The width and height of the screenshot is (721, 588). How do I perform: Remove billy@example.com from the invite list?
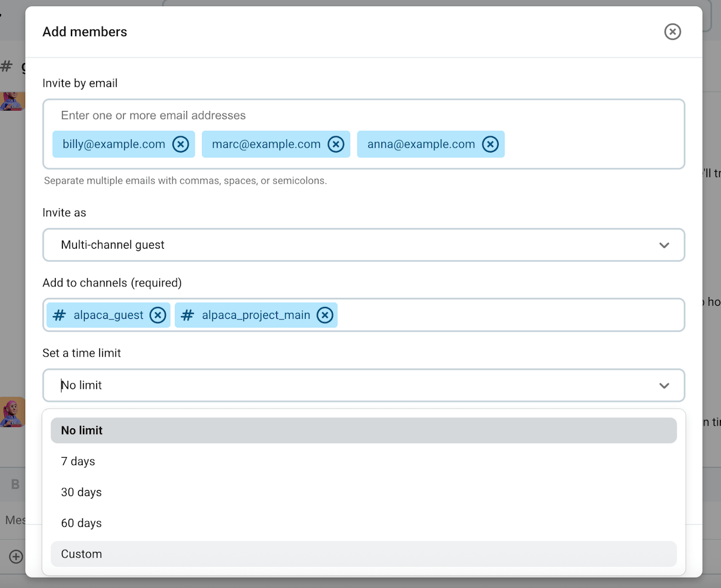click(180, 144)
